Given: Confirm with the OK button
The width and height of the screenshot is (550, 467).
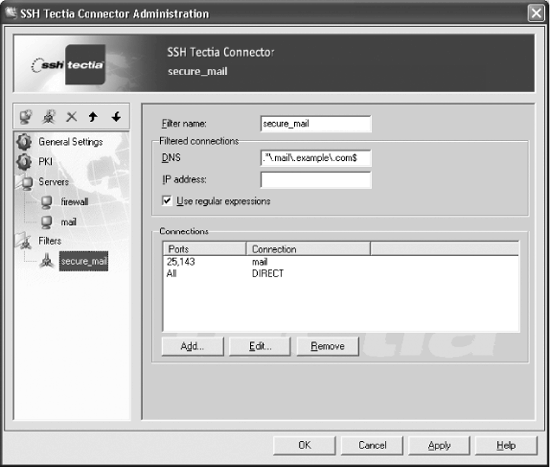Looking at the screenshot, I should coord(304,445).
